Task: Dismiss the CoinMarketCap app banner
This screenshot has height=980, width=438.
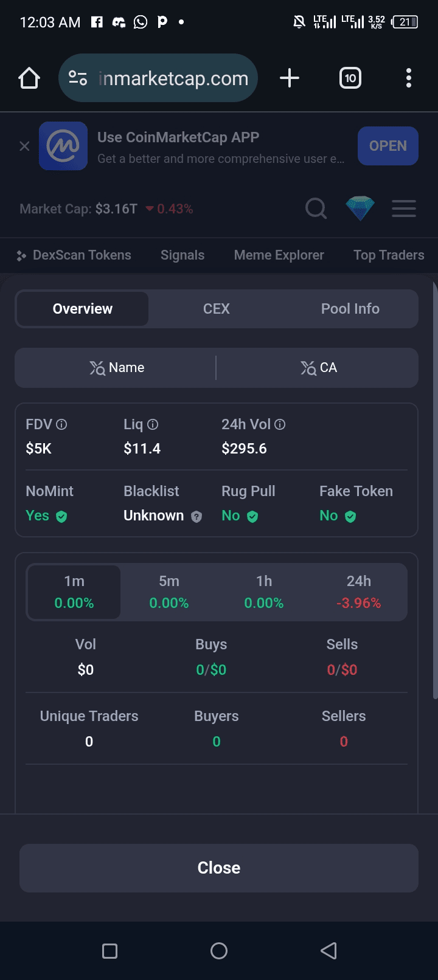Action: 24,146
